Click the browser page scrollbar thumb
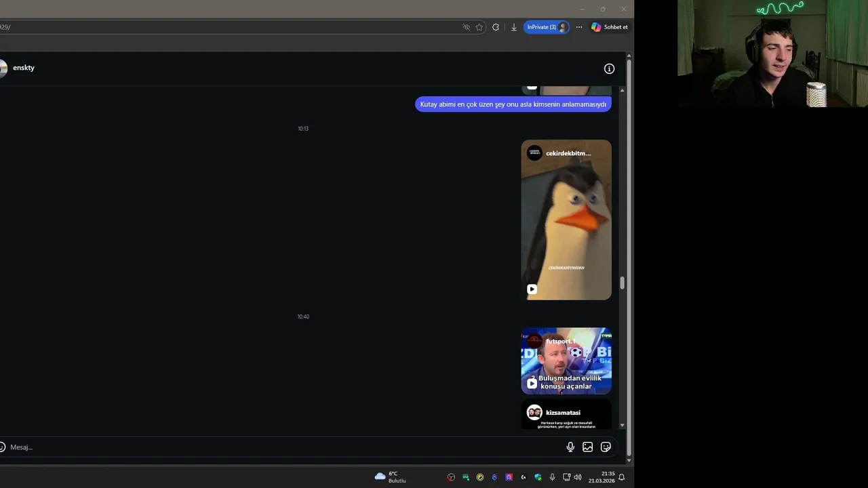Viewport: 868px width, 488px height. tap(629, 258)
